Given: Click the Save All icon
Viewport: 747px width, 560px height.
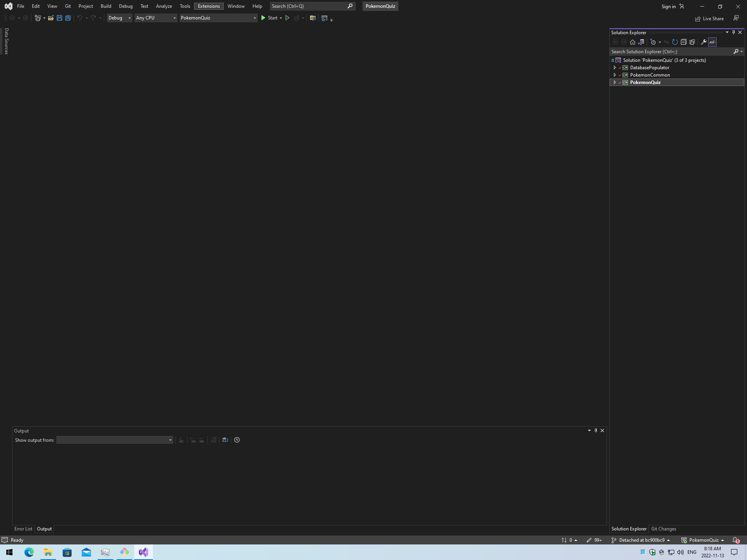Looking at the screenshot, I should (x=68, y=18).
